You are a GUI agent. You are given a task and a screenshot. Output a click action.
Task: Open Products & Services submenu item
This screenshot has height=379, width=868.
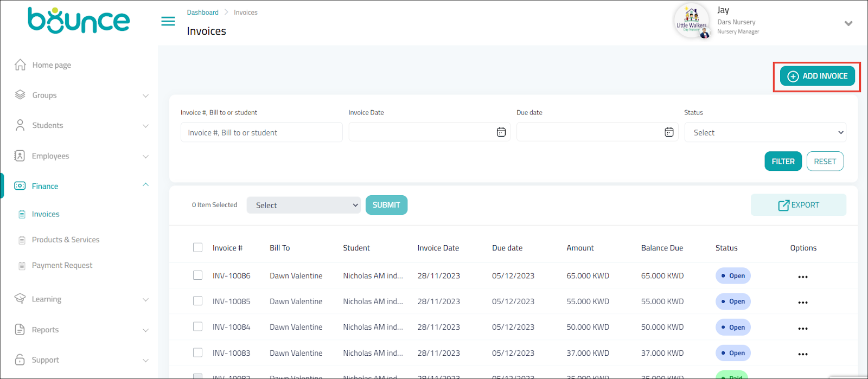coord(66,240)
